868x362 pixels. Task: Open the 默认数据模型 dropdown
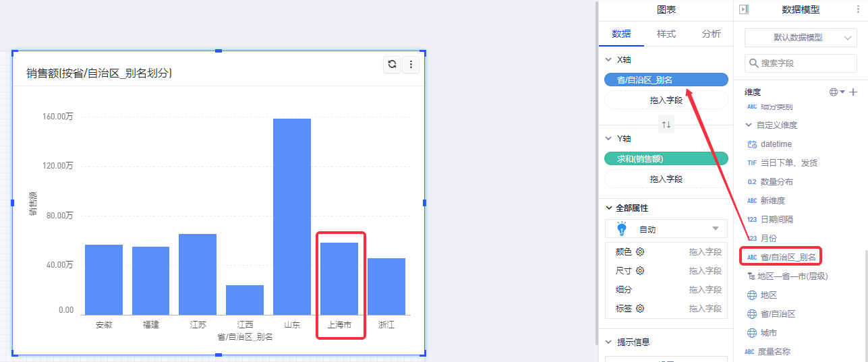(801, 38)
